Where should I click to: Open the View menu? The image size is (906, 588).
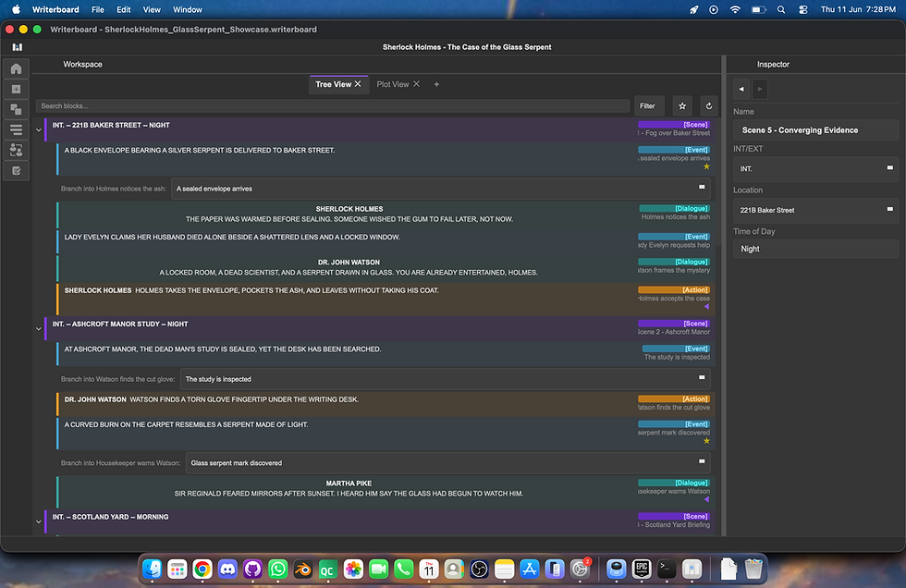click(x=152, y=10)
